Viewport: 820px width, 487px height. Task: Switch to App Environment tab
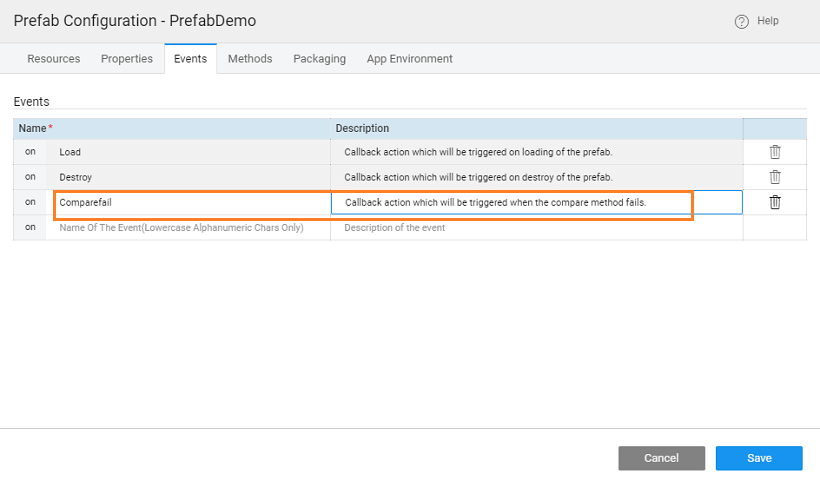(410, 59)
